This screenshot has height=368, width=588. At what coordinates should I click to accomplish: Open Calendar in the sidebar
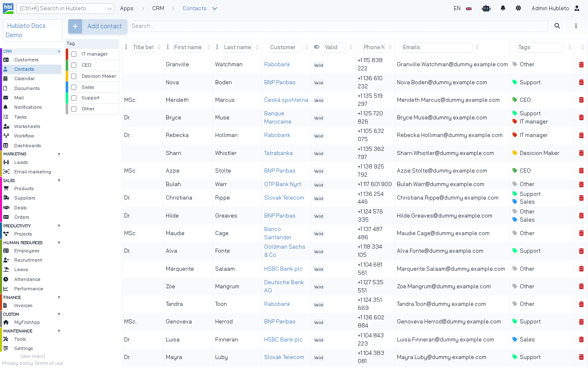pos(32,79)
